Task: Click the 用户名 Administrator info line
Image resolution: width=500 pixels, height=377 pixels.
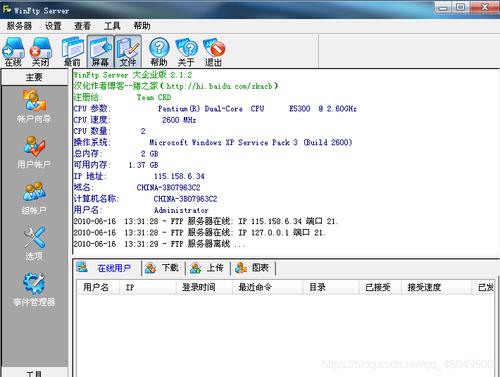Action: (141, 210)
